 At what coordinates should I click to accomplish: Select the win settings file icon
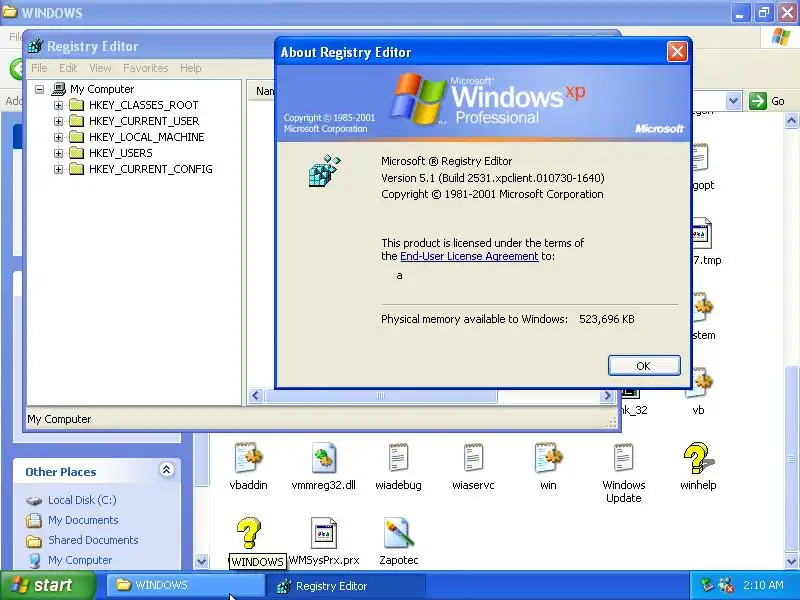548,457
